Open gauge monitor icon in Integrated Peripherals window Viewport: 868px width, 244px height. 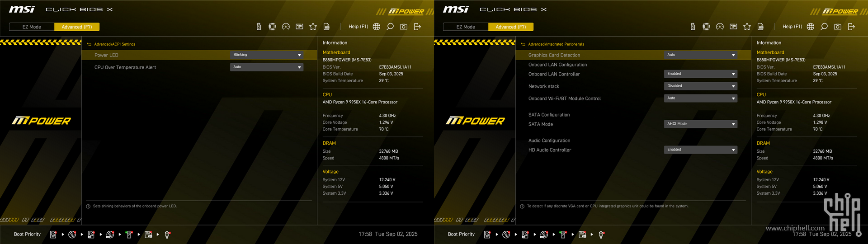(720, 27)
